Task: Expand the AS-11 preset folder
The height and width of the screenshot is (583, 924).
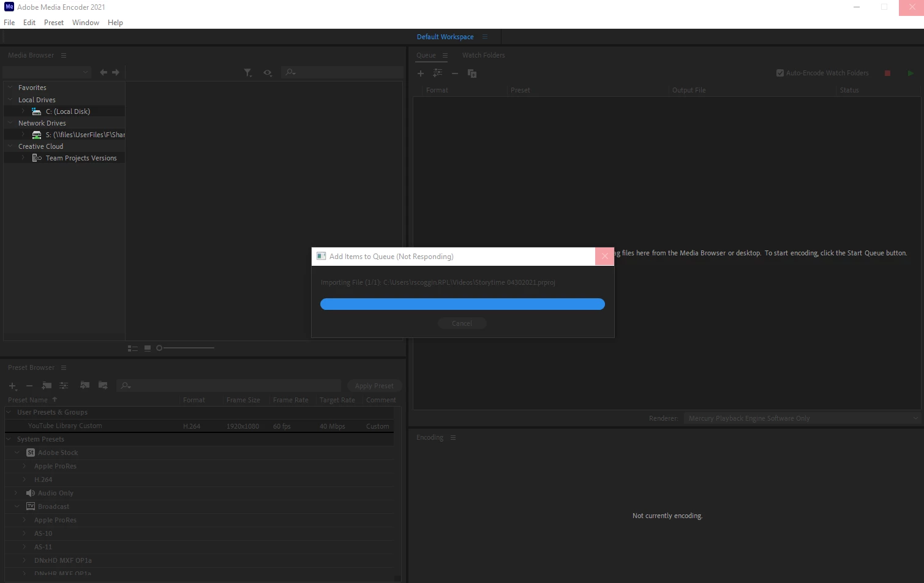Action: [x=24, y=547]
